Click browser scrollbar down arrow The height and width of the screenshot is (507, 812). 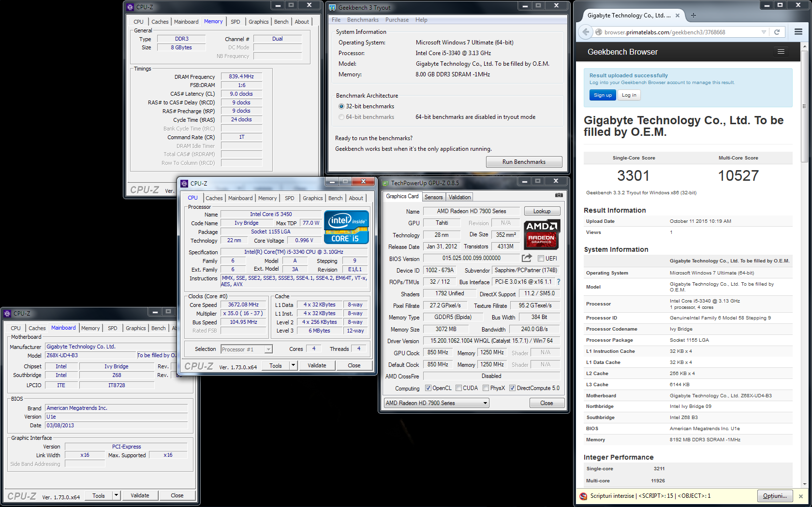[x=804, y=484]
